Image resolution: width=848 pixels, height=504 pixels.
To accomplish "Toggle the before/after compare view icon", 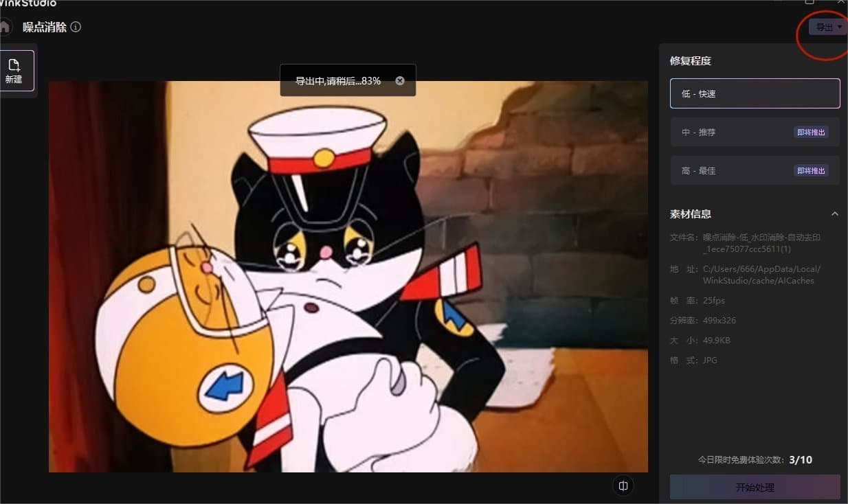I will pos(623,486).
